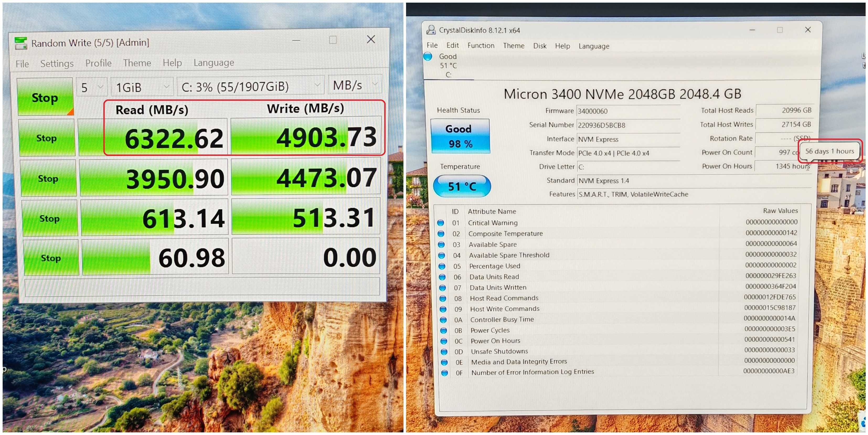Click the Firmware field 34000060
The height and width of the screenshot is (435, 868).
pos(628,111)
